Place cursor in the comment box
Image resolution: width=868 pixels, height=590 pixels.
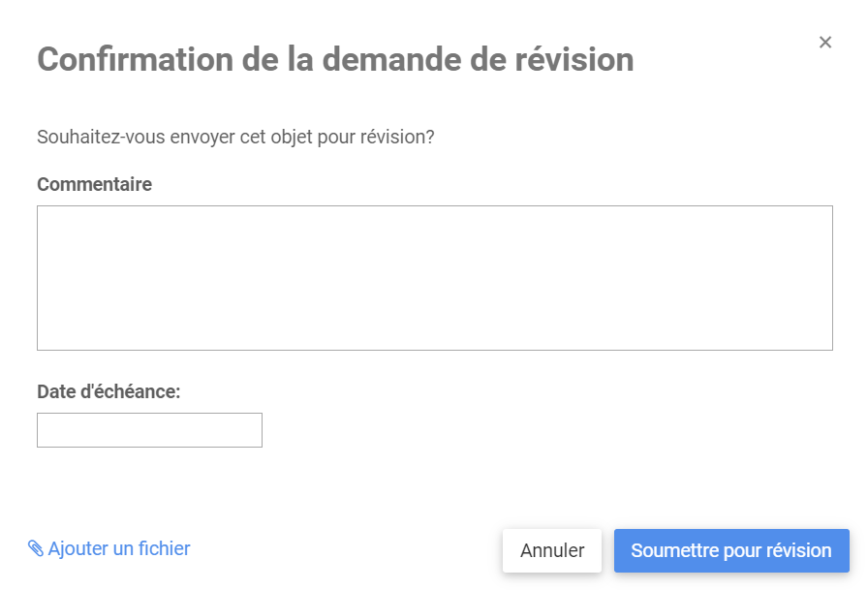[434, 278]
